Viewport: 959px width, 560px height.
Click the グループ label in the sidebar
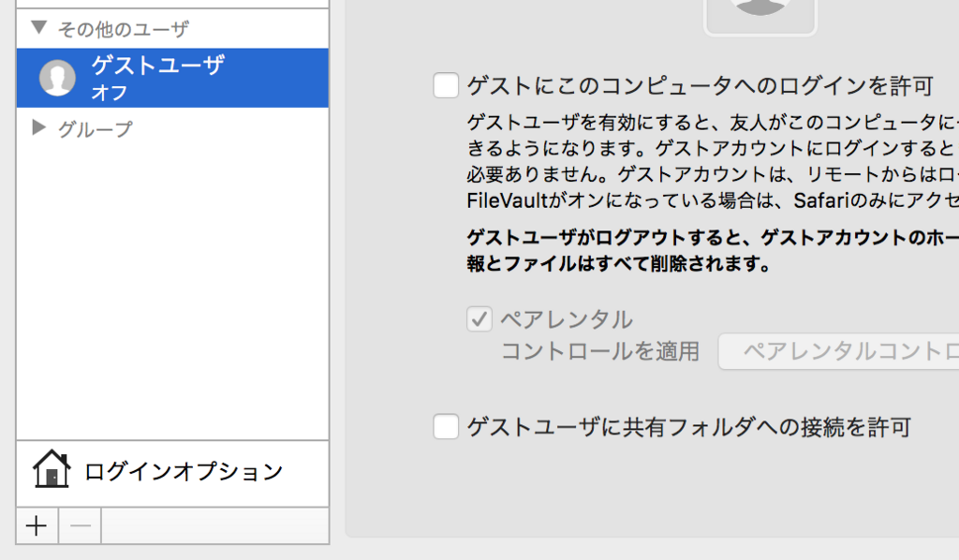(95, 129)
